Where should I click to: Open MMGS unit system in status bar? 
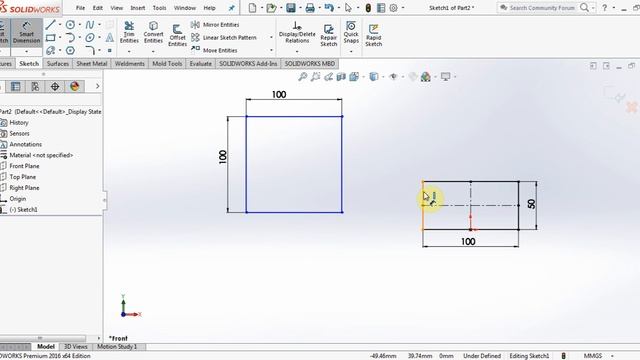click(593, 356)
